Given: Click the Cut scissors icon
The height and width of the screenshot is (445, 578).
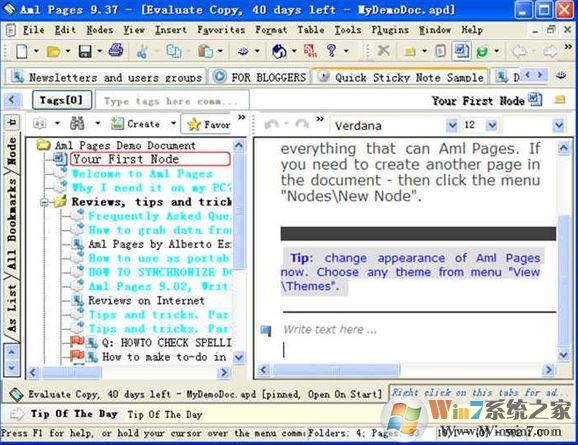Looking at the screenshot, I should click(x=142, y=51).
